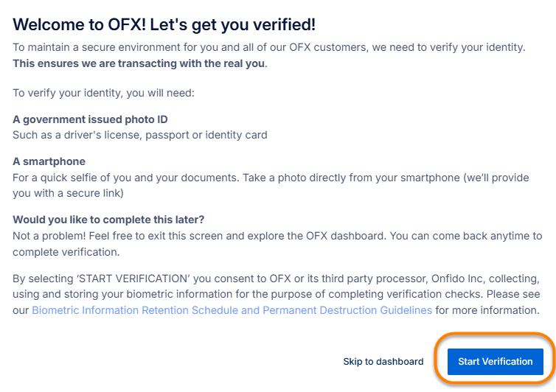Viewport: 556px width, 392px height.
Task: Click the Start Verification button
Action: click(x=495, y=362)
